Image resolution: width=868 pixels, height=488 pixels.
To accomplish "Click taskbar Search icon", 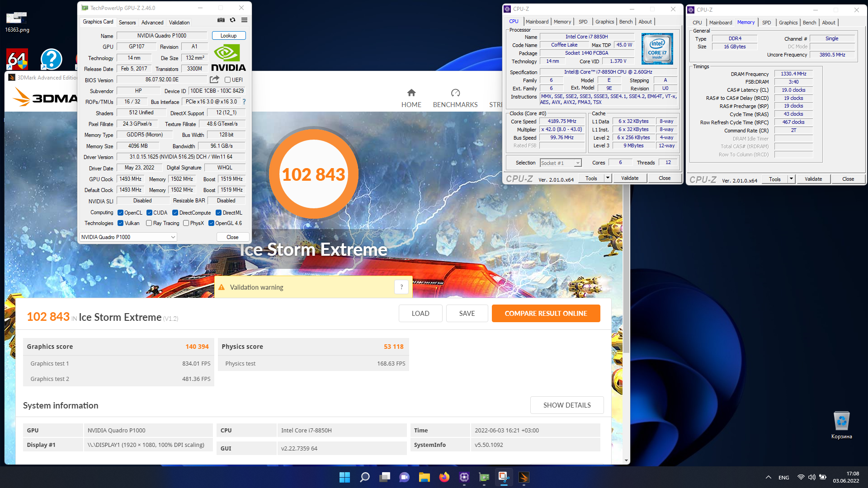I will (x=364, y=477).
